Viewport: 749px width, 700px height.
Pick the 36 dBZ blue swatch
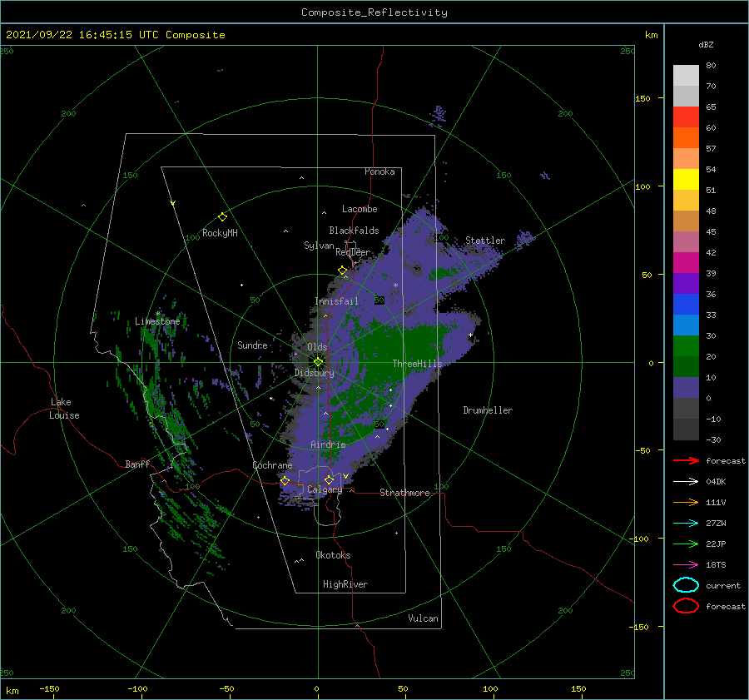(x=686, y=305)
